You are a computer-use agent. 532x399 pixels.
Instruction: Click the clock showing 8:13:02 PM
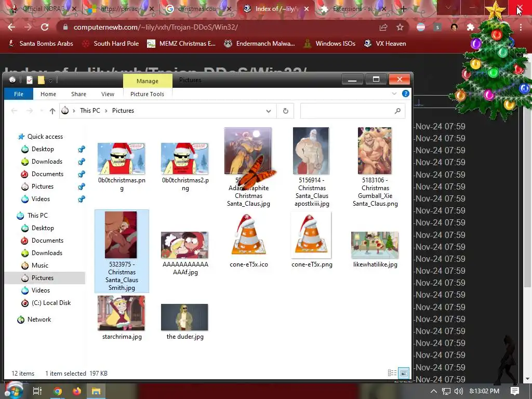tap(484, 391)
